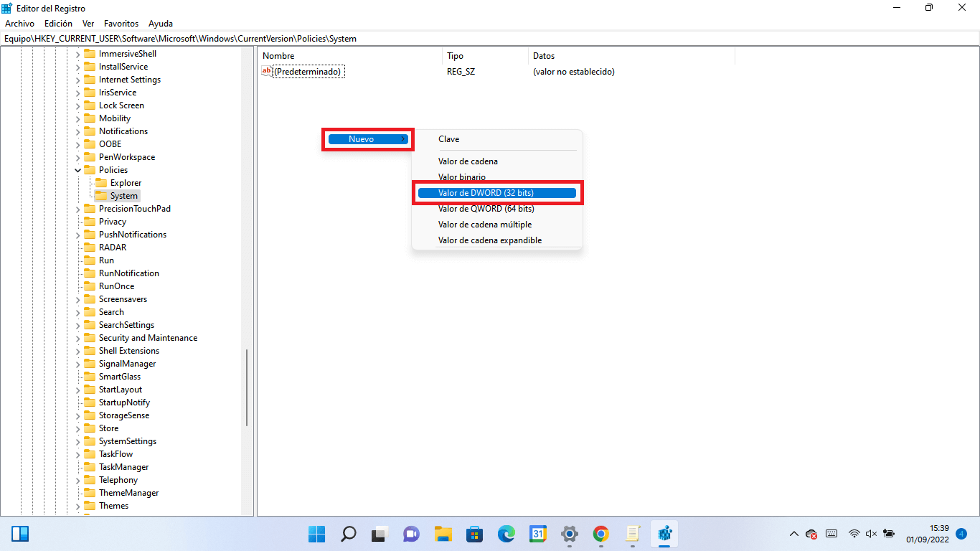Image resolution: width=980 pixels, height=551 pixels.
Task: Click the Mobility folder icon
Action: [90, 118]
